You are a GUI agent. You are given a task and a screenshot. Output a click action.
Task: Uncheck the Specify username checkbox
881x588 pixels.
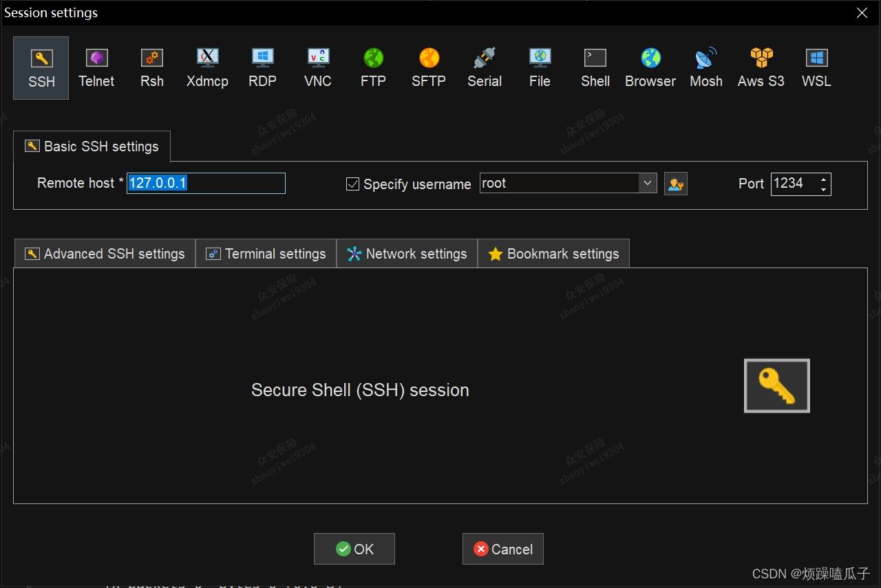pos(352,184)
